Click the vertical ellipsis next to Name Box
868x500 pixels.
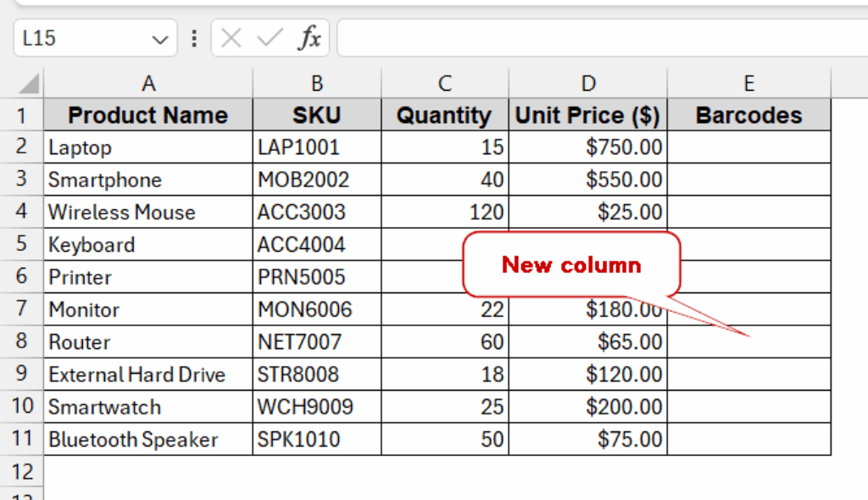click(194, 37)
